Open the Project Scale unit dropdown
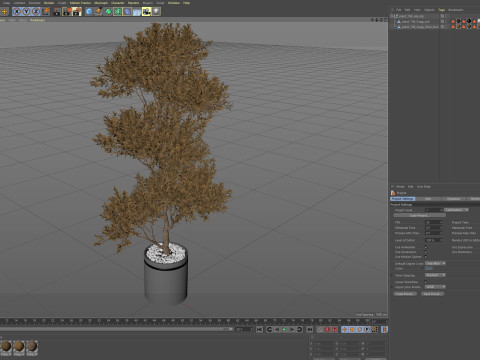The image size is (480, 360). [x=456, y=210]
